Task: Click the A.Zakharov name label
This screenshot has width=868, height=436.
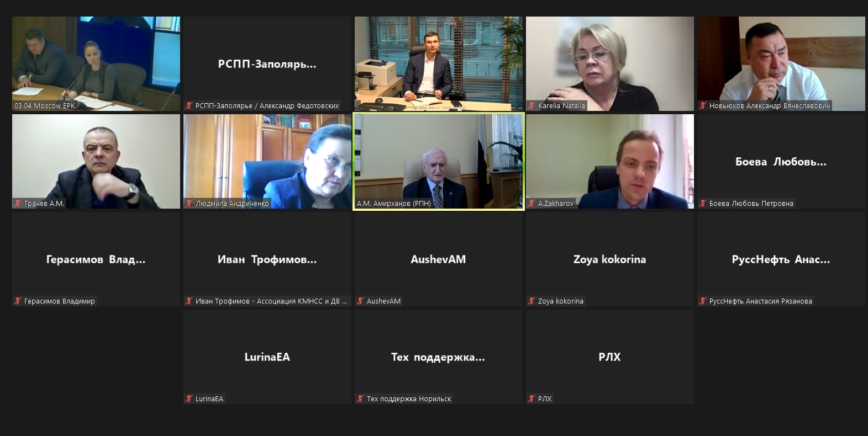Action: click(556, 204)
